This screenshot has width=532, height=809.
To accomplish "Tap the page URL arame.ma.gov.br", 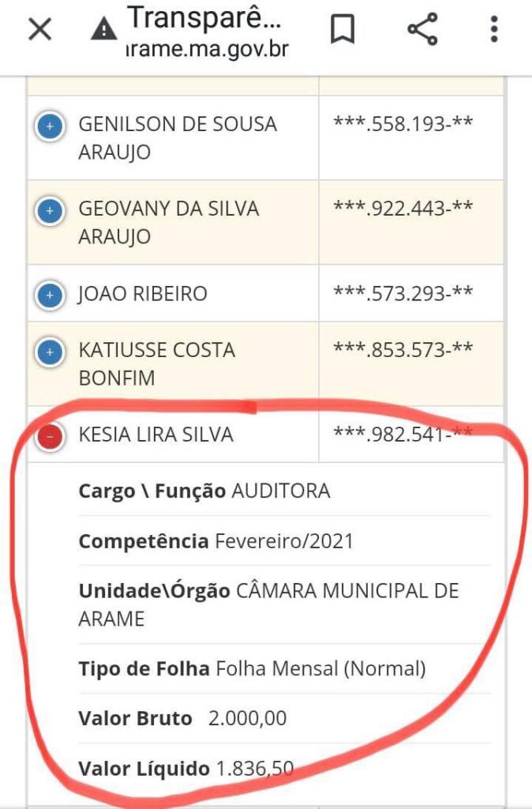I will pyautogui.click(x=207, y=51).
